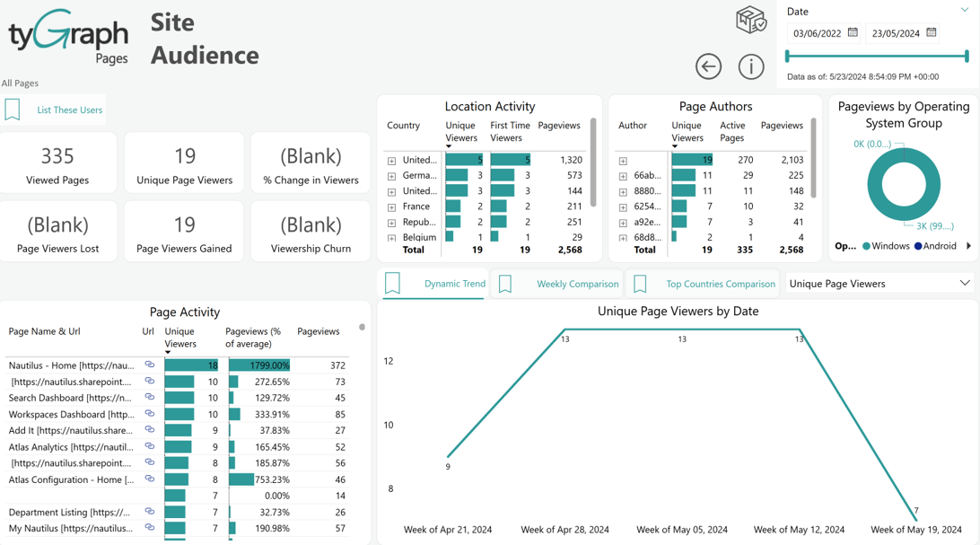The height and width of the screenshot is (545, 980).
Task: Click URL link icon for Atlas Analytics row
Action: tap(149, 446)
